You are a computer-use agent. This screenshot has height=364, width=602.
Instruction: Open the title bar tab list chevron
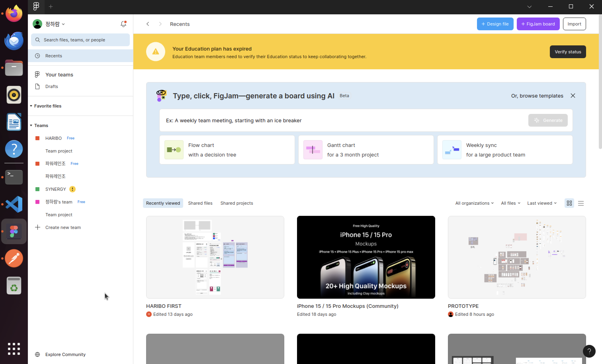click(530, 7)
